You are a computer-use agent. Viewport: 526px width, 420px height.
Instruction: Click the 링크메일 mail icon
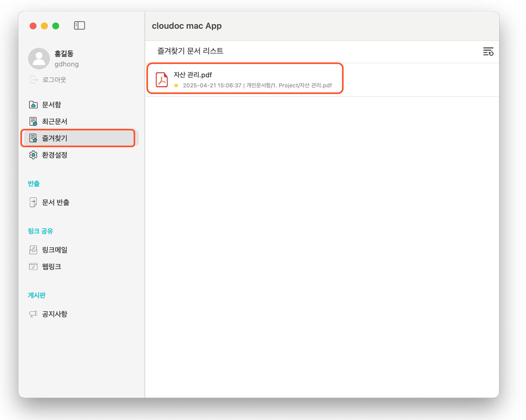click(x=34, y=250)
